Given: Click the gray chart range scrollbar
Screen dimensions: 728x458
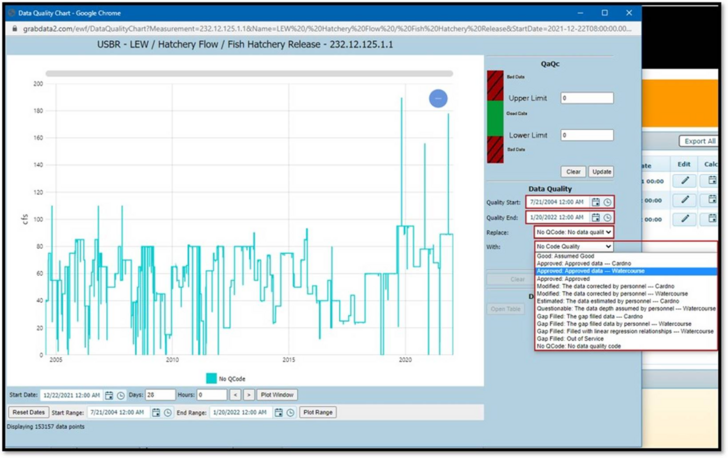Looking at the screenshot, I should [249, 73].
